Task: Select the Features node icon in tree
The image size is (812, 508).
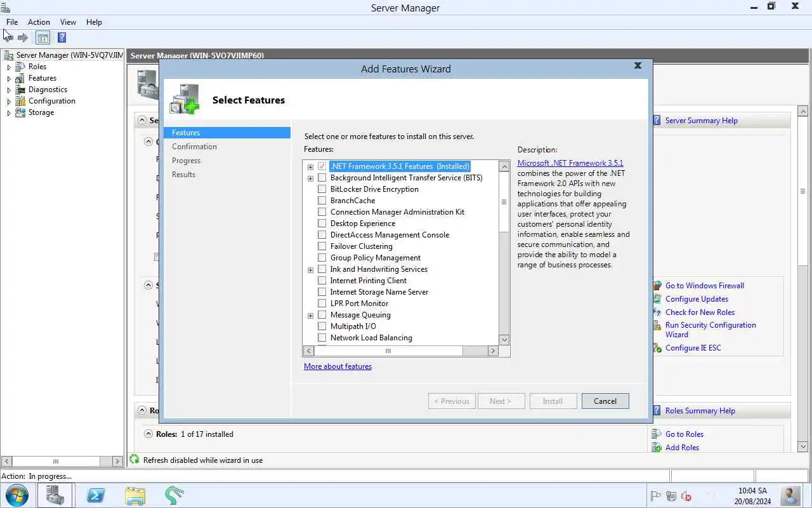Action: [21, 78]
